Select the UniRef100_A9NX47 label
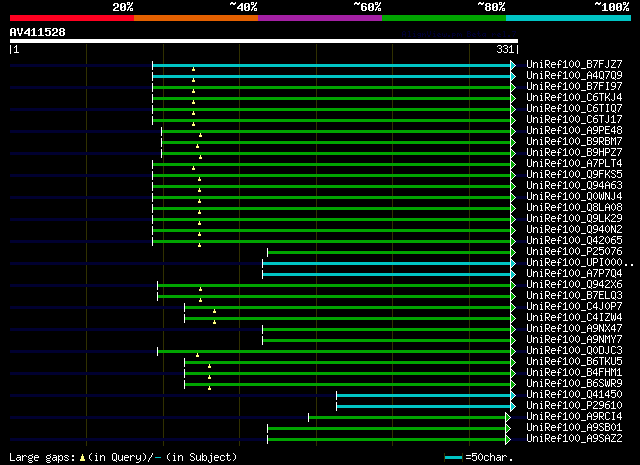 pyautogui.click(x=574, y=329)
